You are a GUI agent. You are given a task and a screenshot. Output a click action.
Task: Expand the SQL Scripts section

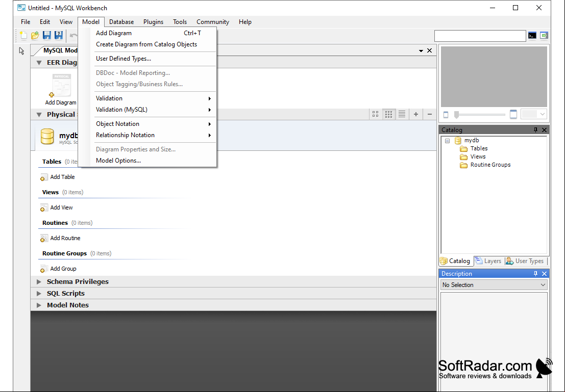point(39,294)
